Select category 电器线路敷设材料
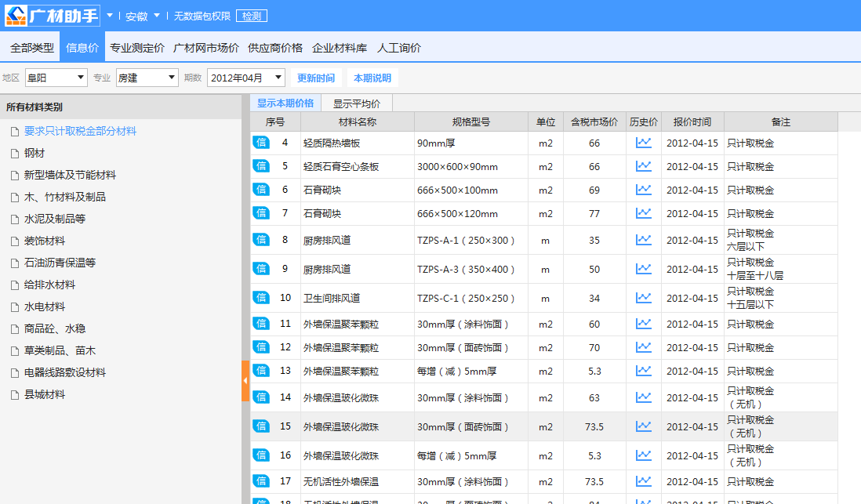The width and height of the screenshot is (861, 504). pyautogui.click(x=65, y=373)
